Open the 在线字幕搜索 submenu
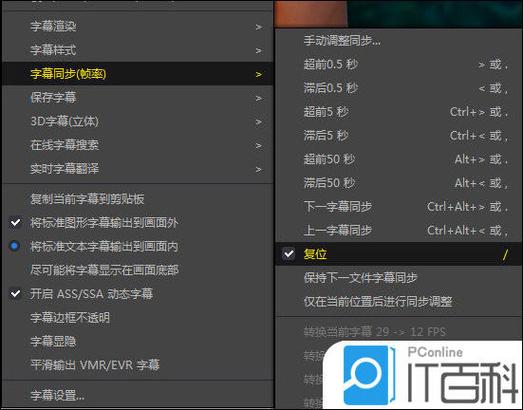 (137, 145)
